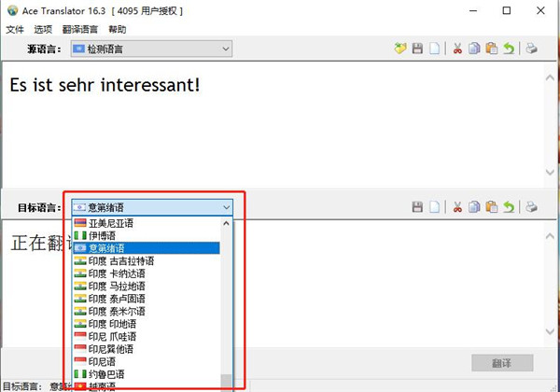This screenshot has height=392, width=560.
Task: Click the paste icon in source toolbar
Action: click(492, 49)
